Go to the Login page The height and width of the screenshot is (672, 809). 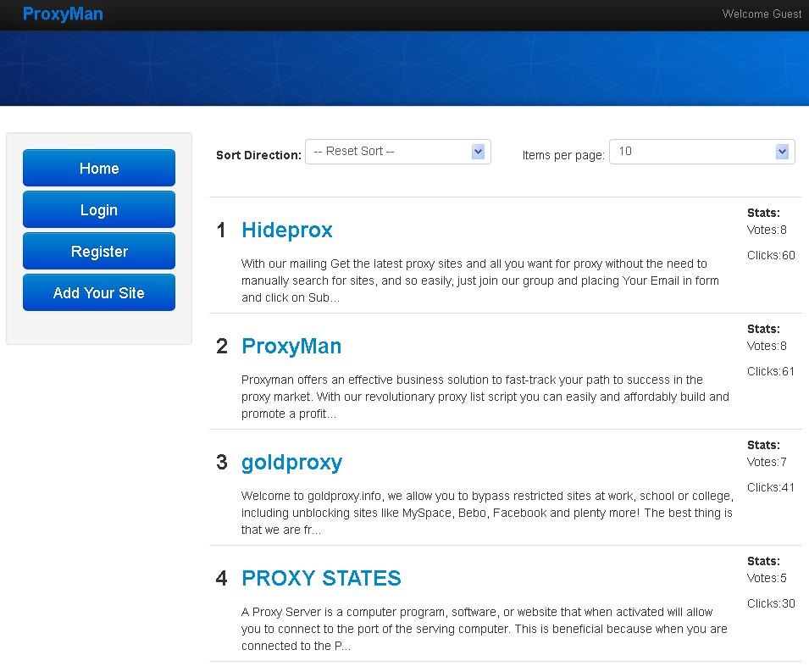99,209
